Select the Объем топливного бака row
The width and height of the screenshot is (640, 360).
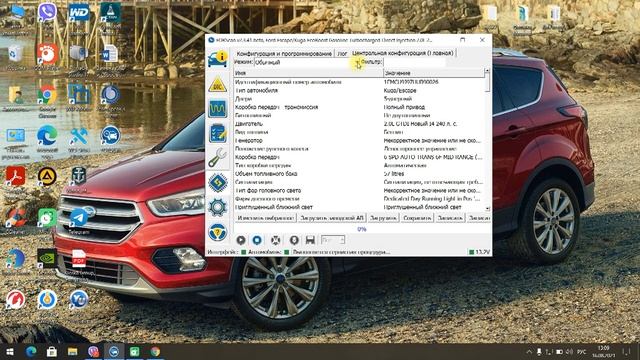pos(359,174)
